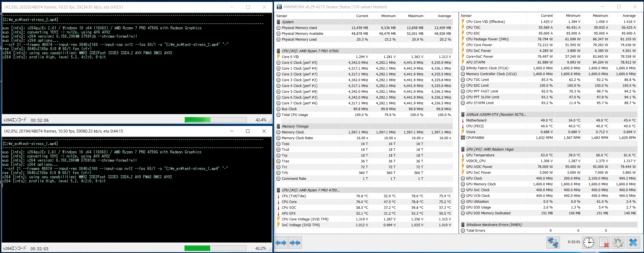Click the CPU (Tctl/Tdie) thermometer icon
Screen dimensions: 644x253
(278, 196)
